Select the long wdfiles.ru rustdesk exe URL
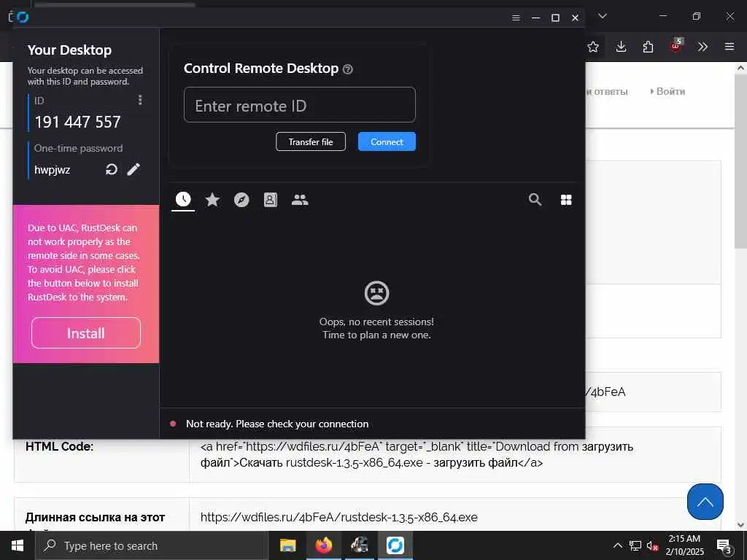The width and height of the screenshot is (747, 560). point(338,517)
